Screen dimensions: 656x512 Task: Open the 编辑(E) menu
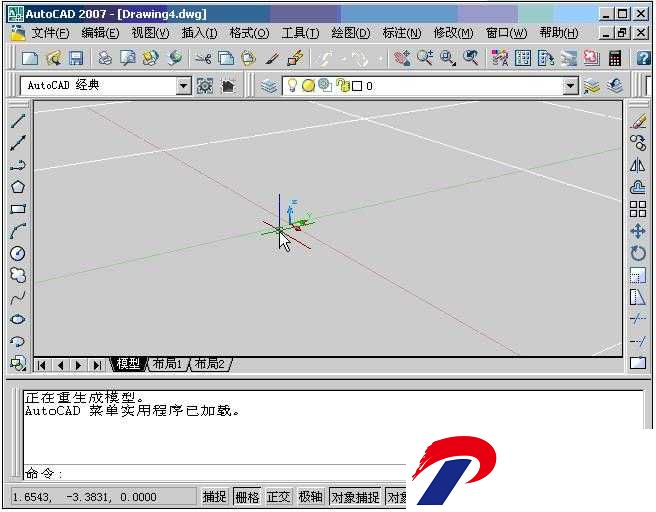click(x=100, y=33)
